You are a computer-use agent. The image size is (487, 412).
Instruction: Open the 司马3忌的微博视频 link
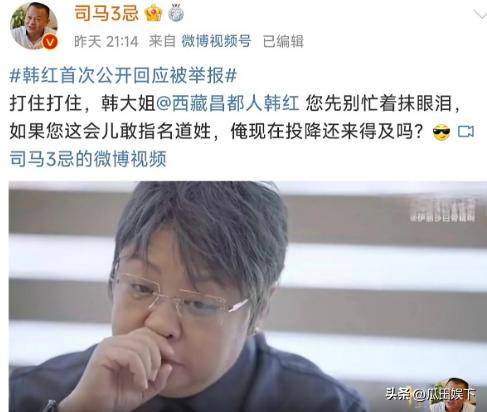[88, 158]
